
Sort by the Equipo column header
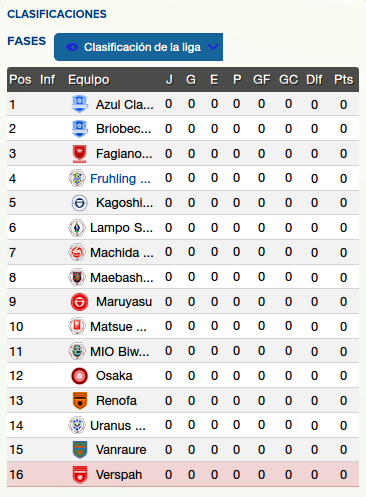click(x=89, y=80)
